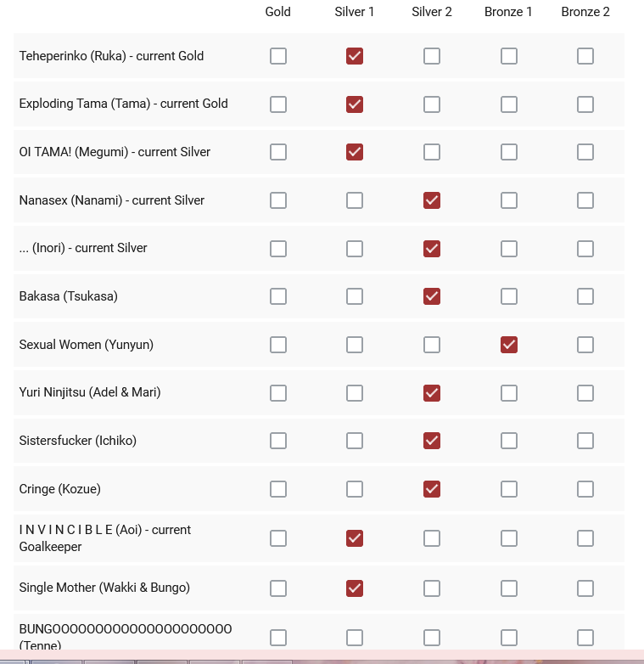Uncheck Silver 1 for OI TAMA! (Megumi)
Image resolution: width=644 pixels, height=664 pixels.
click(x=355, y=152)
